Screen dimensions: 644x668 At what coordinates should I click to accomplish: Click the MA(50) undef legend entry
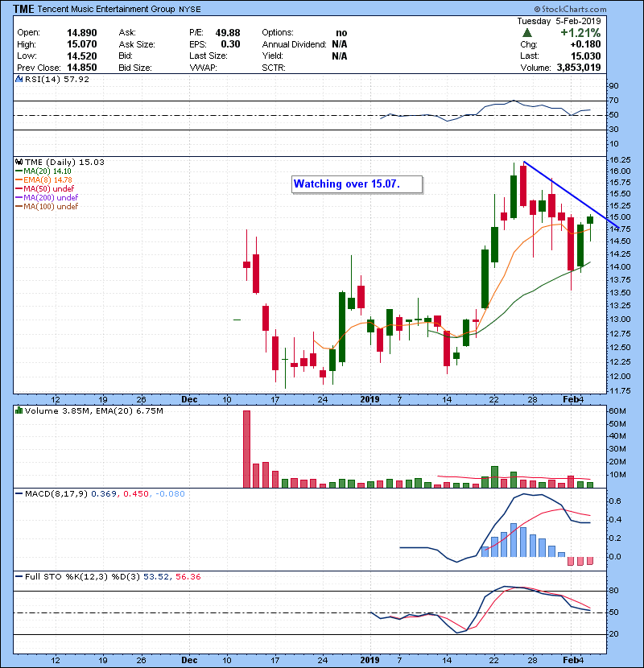coord(45,188)
